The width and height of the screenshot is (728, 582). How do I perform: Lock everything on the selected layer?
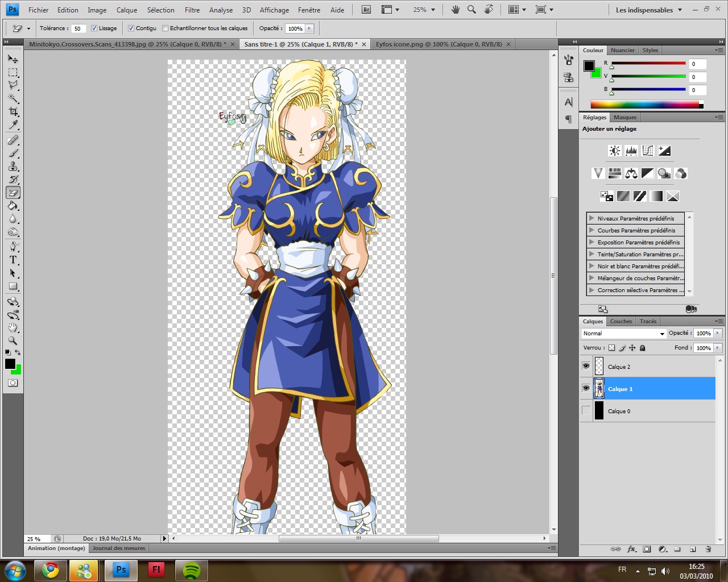tap(642, 348)
